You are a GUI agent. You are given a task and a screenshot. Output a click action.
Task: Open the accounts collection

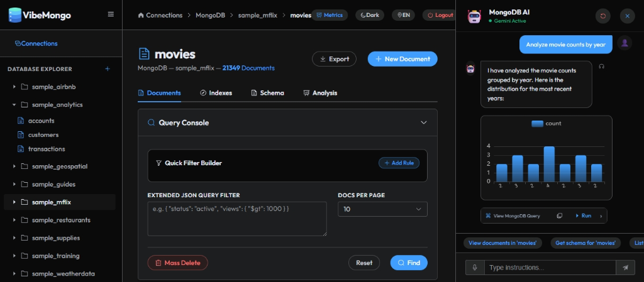coord(41,121)
